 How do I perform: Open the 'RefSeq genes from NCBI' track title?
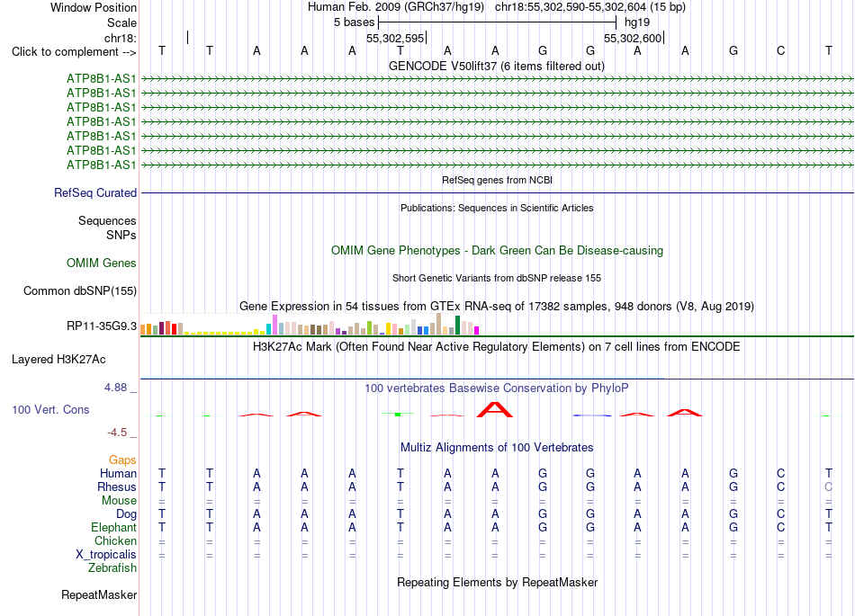[x=497, y=180]
